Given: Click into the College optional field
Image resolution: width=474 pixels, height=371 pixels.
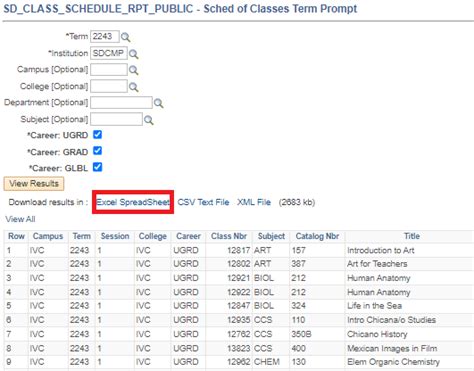Looking at the screenshot, I should click(109, 86).
